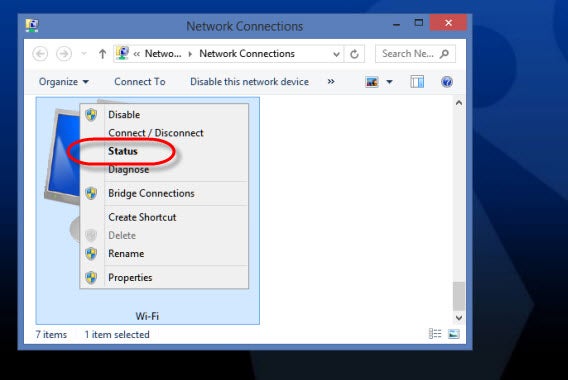Screen dimensions: 568x380
Task: Click the shield icon beside Rename
Action: point(91,254)
